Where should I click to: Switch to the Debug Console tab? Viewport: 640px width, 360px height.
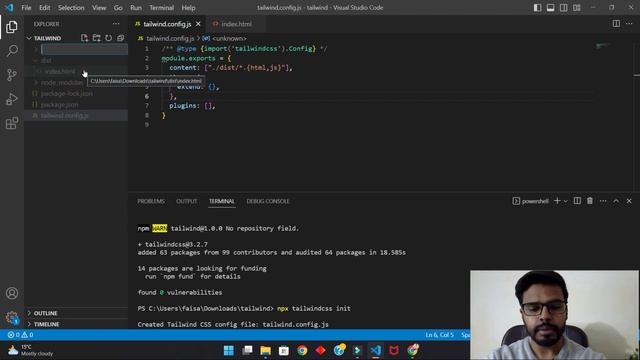coord(268,201)
